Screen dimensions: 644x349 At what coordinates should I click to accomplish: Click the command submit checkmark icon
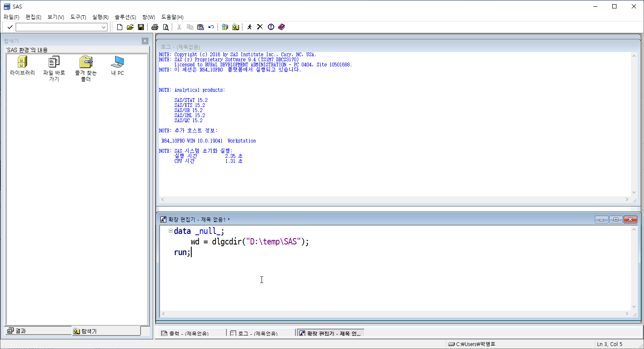10,27
